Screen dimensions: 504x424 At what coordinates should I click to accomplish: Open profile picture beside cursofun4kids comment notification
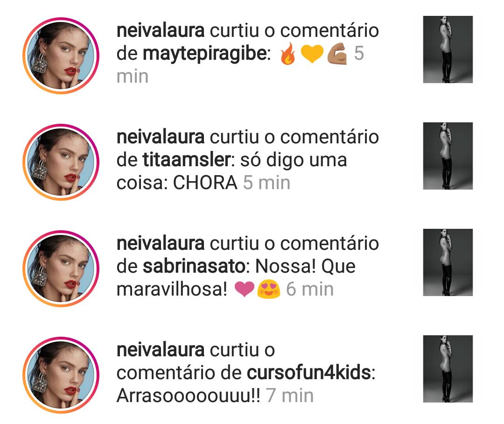click(61, 375)
